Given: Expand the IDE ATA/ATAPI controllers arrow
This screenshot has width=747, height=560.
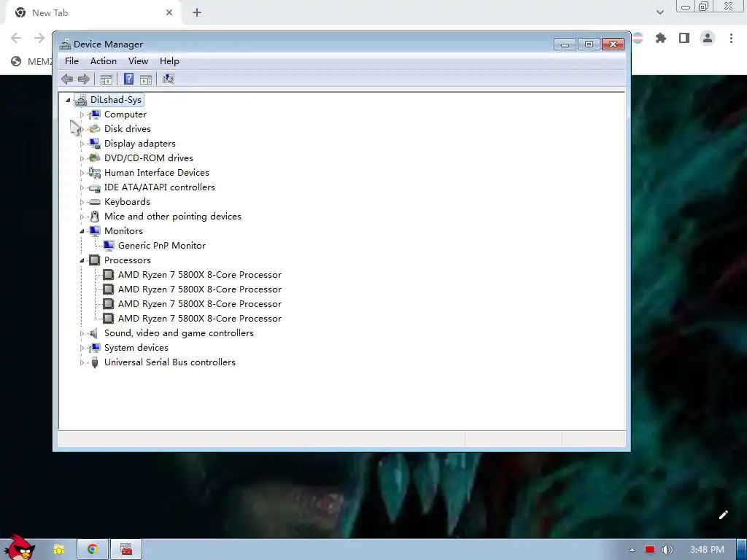Looking at the screenshot, I should point(82,187).
